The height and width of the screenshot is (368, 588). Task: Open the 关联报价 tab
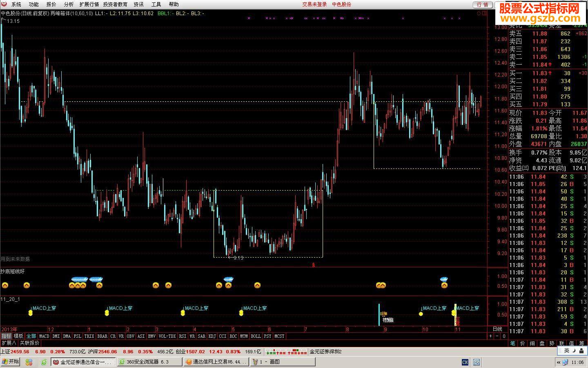29,343
